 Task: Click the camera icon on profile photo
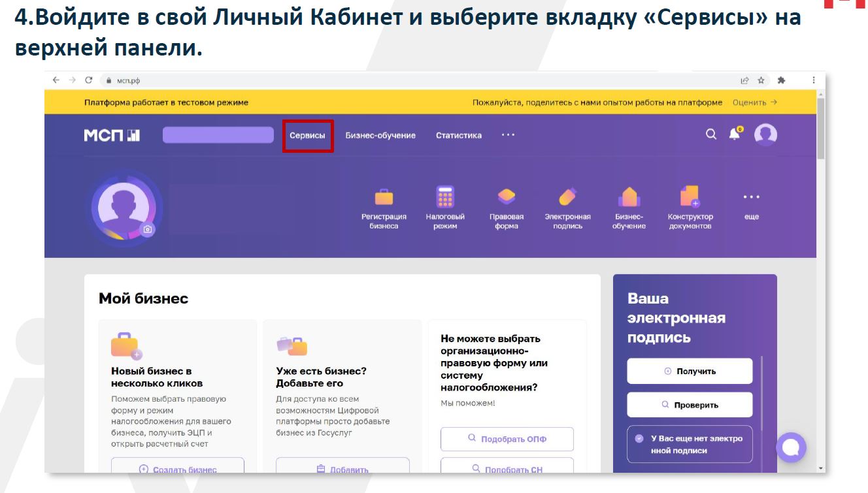pos(148,229)
